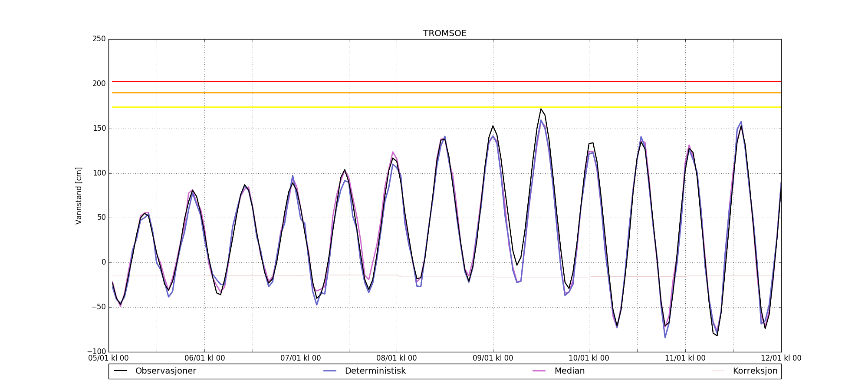The height and width of the screenshot is (391, 868).
Task: Select the Observasjoner legend label
Action: point(165,371)
